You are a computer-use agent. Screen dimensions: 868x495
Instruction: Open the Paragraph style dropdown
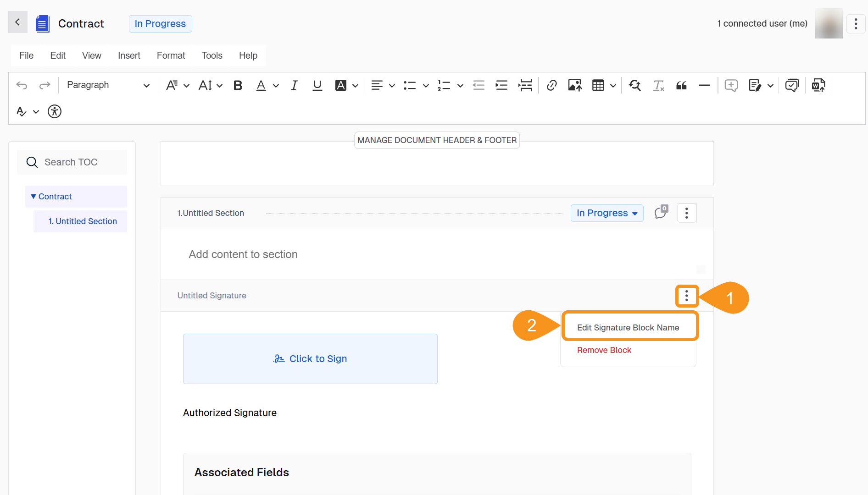click(108, 85)
